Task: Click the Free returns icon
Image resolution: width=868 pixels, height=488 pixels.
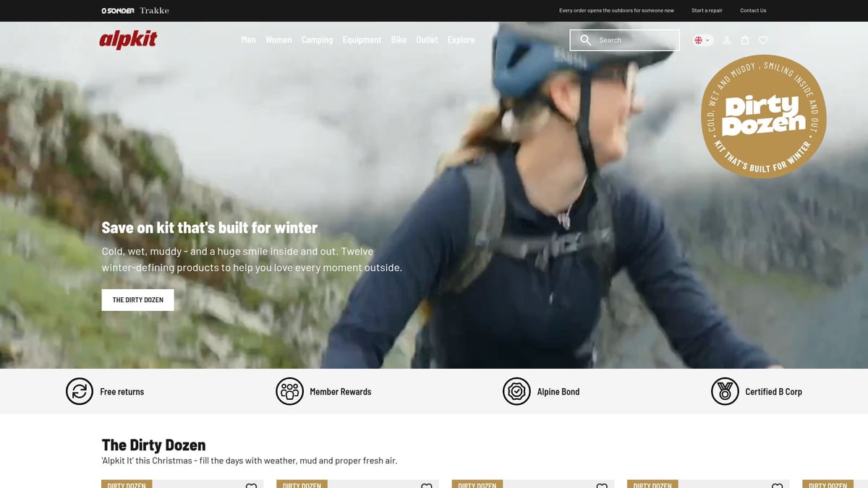Action: click(80, 391)
